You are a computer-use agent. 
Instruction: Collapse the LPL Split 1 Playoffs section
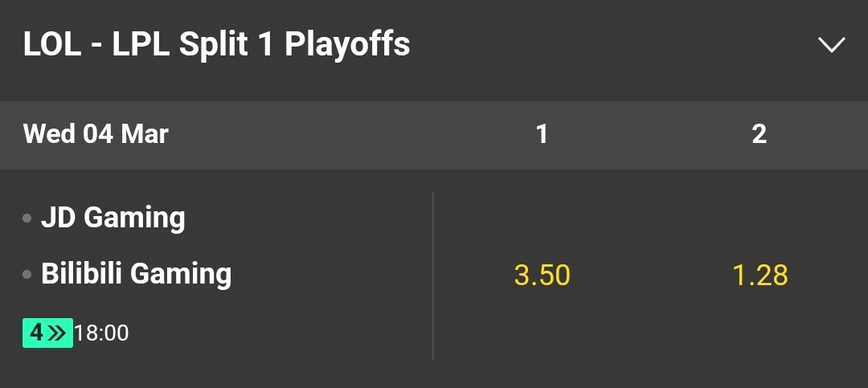tap(831, 45)
